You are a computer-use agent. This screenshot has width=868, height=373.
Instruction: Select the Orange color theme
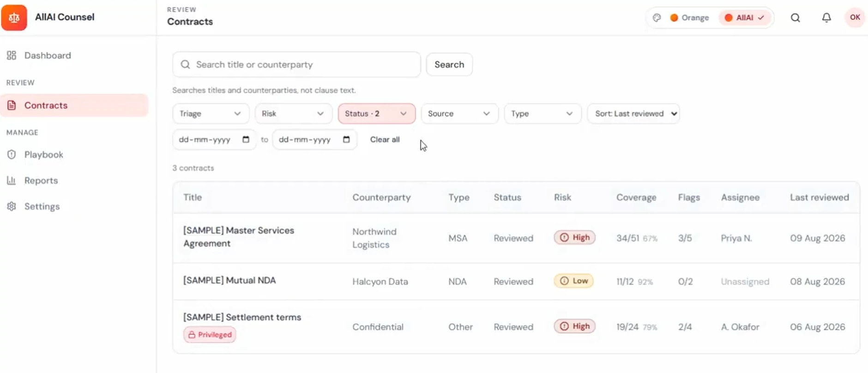[x=689, y=18]
